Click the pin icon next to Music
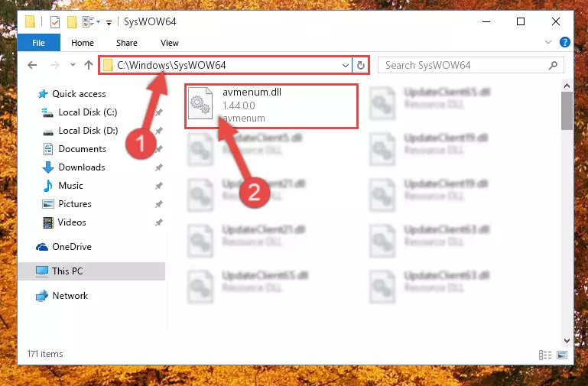 pyautogui.click(x=159, y=186)
